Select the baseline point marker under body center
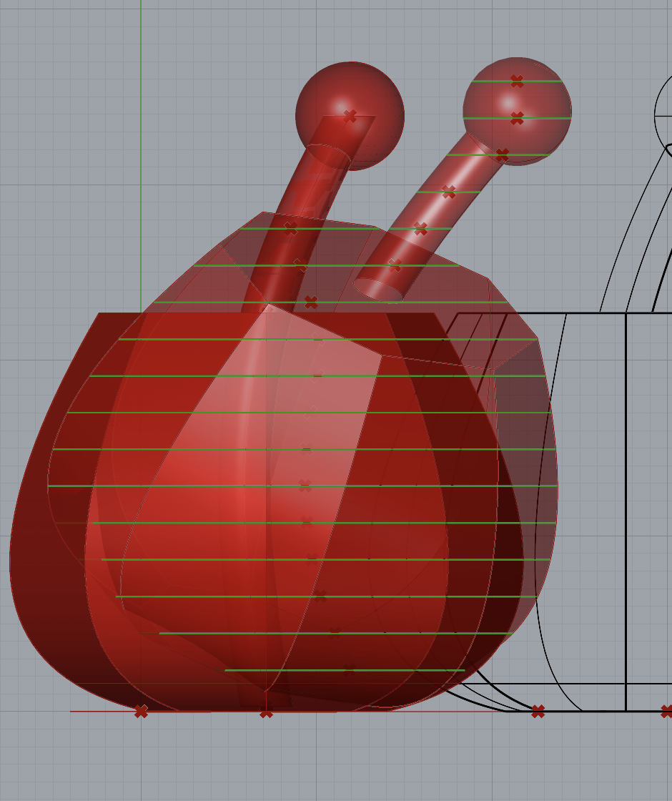672x801 pixels. pos(266,712)
